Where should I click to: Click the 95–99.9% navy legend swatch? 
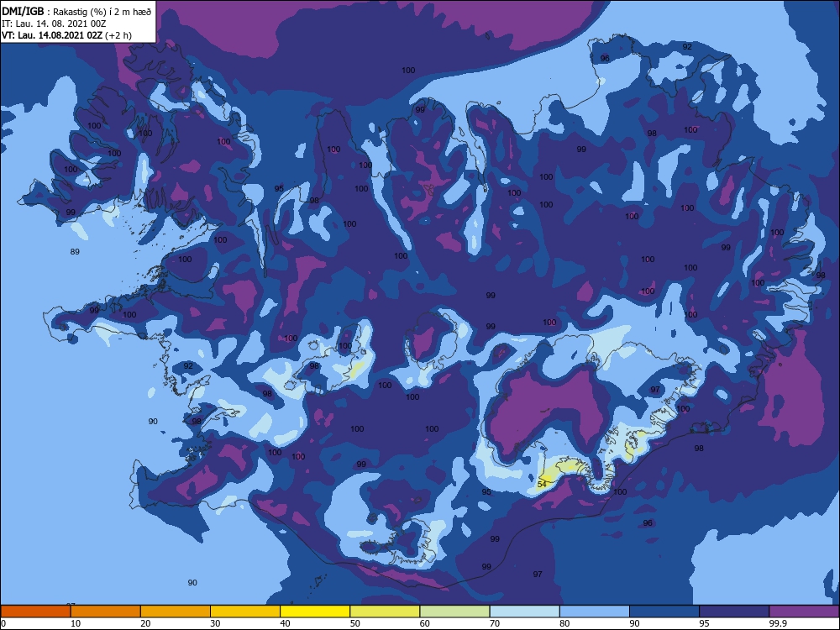point(734,612)
